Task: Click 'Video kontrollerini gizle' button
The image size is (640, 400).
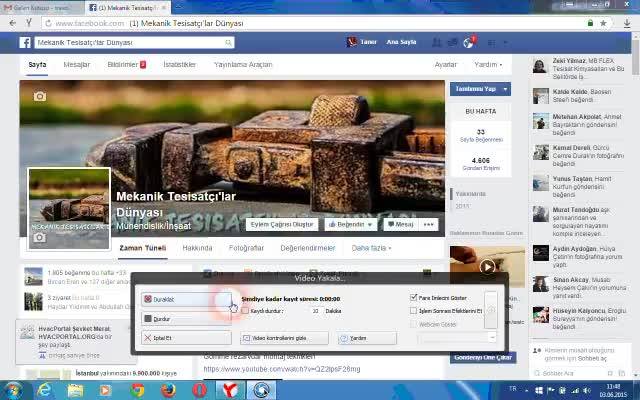Action: coord(284,338)
